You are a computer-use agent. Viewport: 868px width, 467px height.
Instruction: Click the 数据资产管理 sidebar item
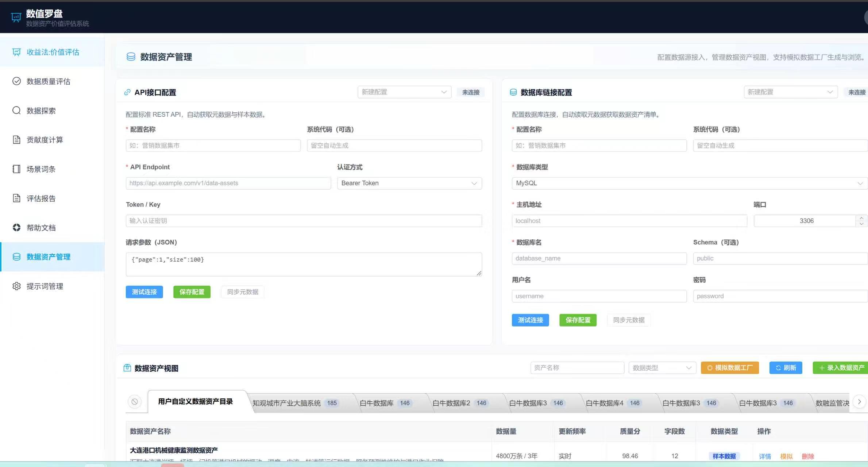coord(52,257)
